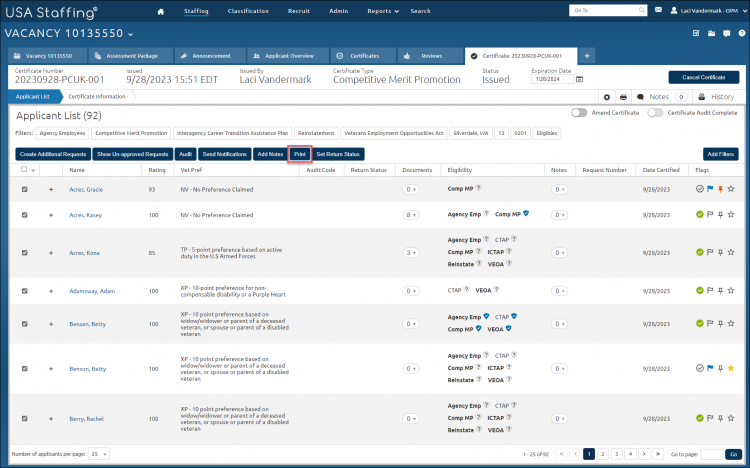Viewport: 750px width, 468px height.
Task: Toggle Amend Certificate switch
Action: tap(579, 113)
